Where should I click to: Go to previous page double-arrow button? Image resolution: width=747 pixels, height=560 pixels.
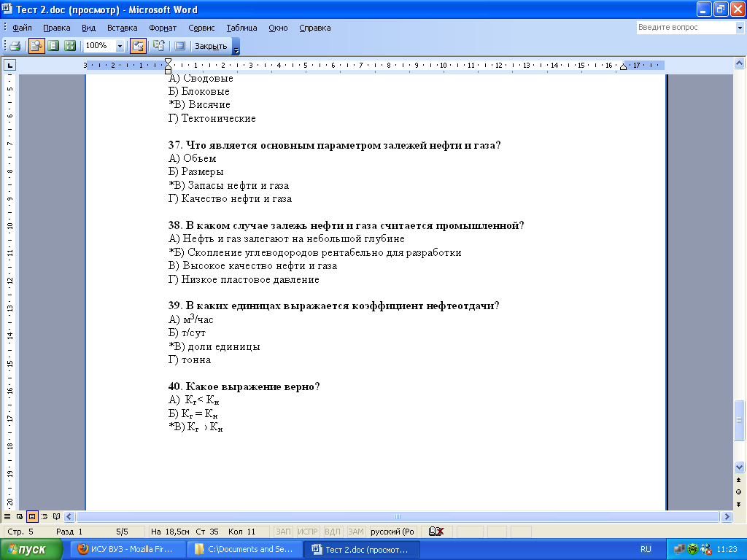click(739, 480)
